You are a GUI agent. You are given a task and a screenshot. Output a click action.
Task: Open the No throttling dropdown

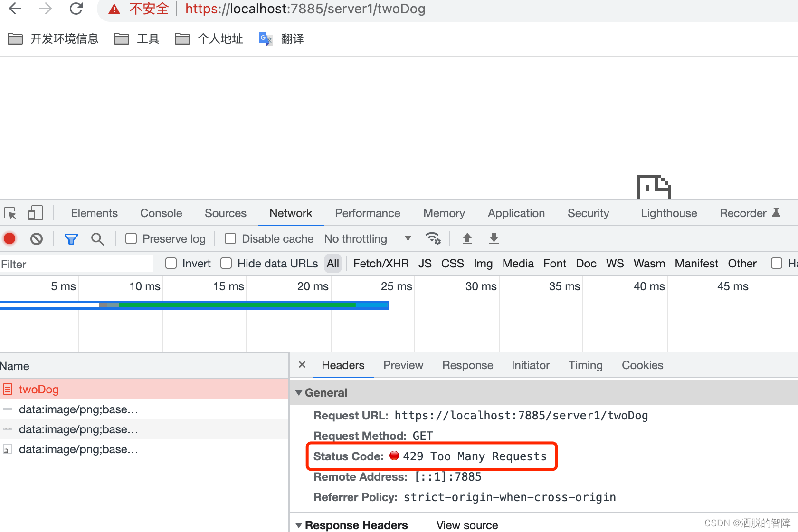pos(368,238)
